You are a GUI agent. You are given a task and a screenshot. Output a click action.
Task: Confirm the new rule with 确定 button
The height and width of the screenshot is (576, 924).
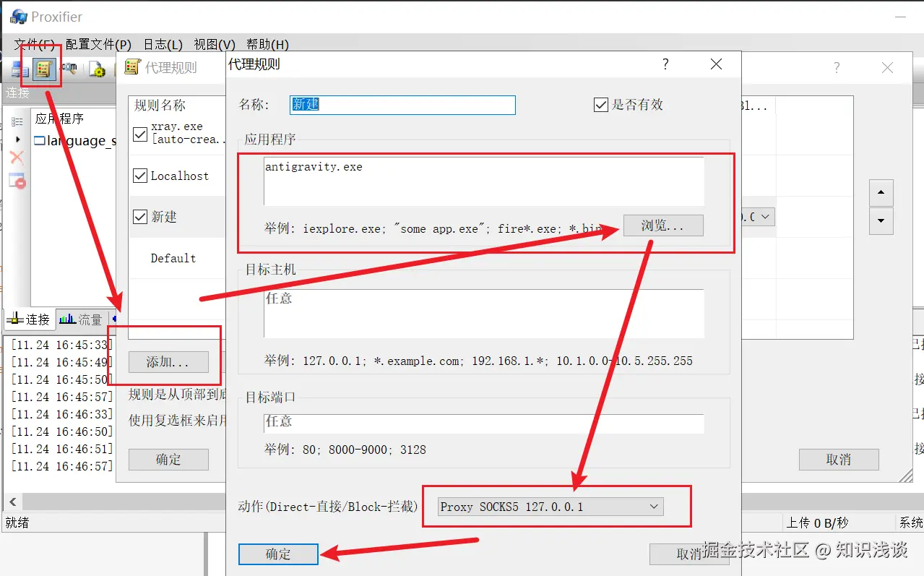[278, 554]
